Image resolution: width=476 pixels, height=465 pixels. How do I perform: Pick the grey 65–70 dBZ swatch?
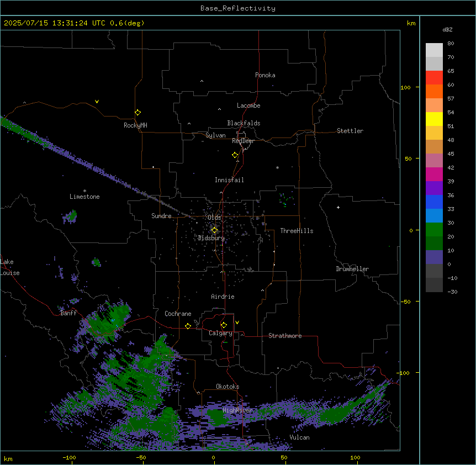(434, 64)
